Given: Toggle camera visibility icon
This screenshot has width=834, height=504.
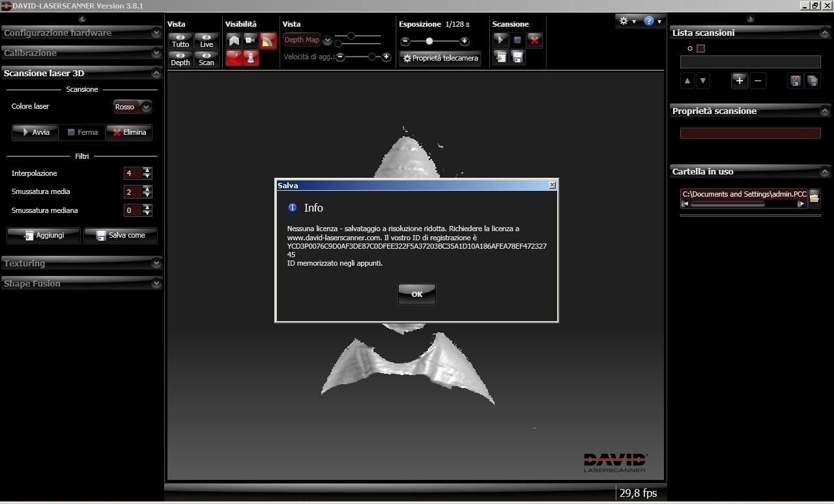Looking at the screenshot, I should [x=251, y=40].
